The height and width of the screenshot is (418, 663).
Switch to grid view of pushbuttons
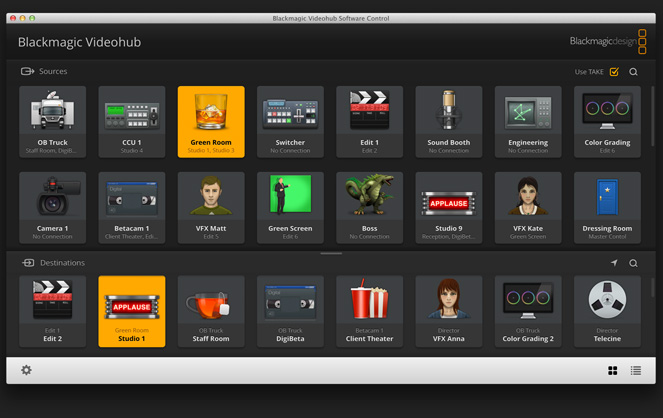[x=613, y=370]
